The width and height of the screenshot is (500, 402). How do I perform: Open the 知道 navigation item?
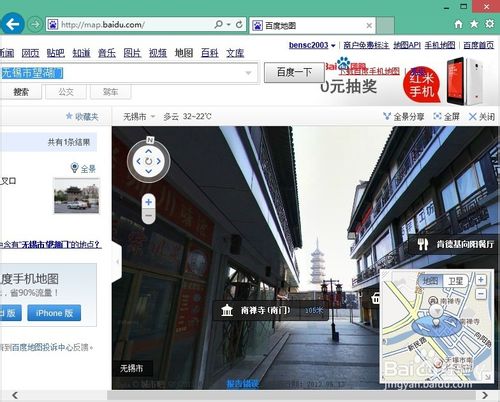(82, 53)
